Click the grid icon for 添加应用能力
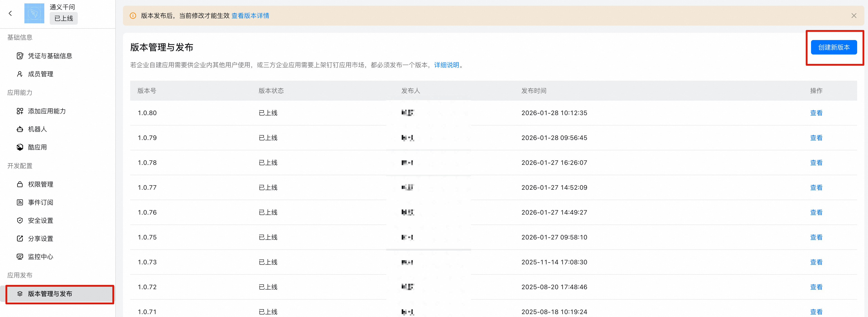868x317 pixels. click(x=20, y=111)
